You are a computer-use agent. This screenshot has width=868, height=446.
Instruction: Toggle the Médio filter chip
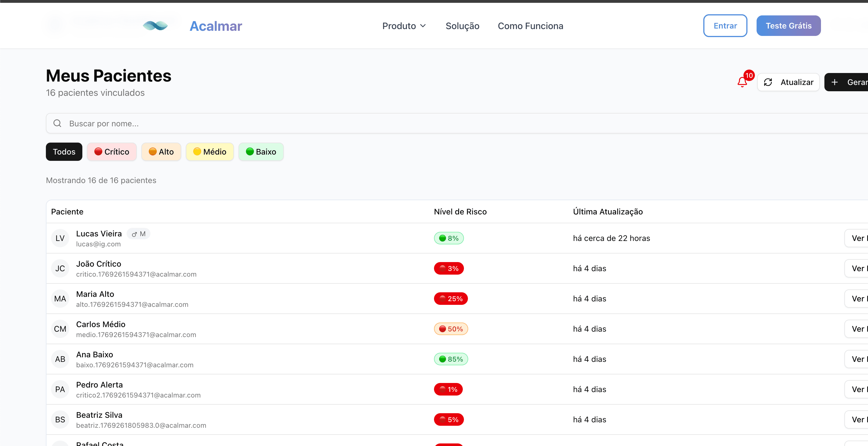[209, 152]
